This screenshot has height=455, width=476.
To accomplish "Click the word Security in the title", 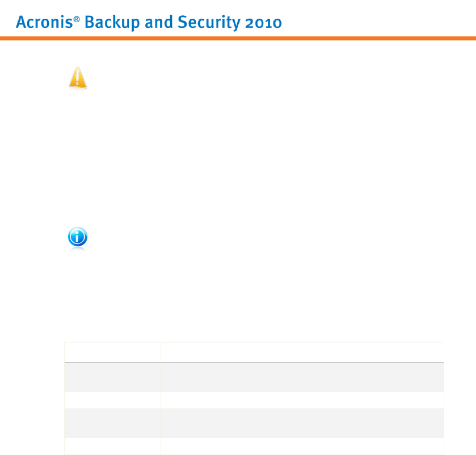I will click(209, 23).
